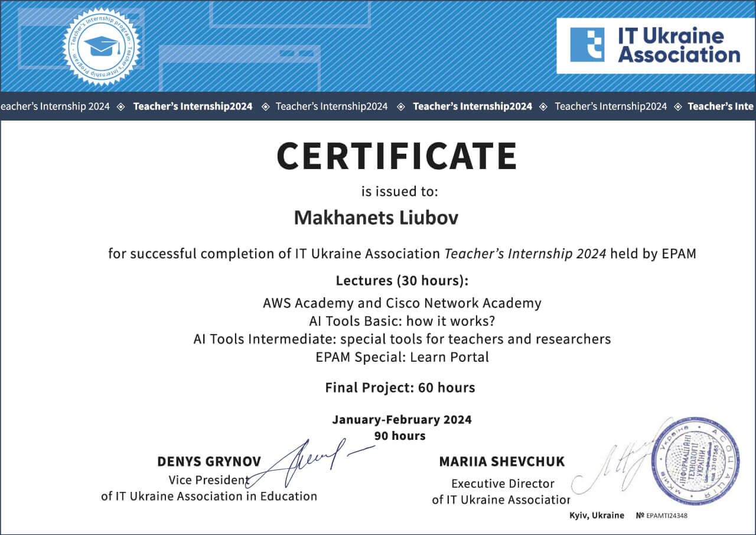The image size is (756, 535).
Task: Select the 'AI Tools Intermediate' lecture line
Action: (402, 339)
